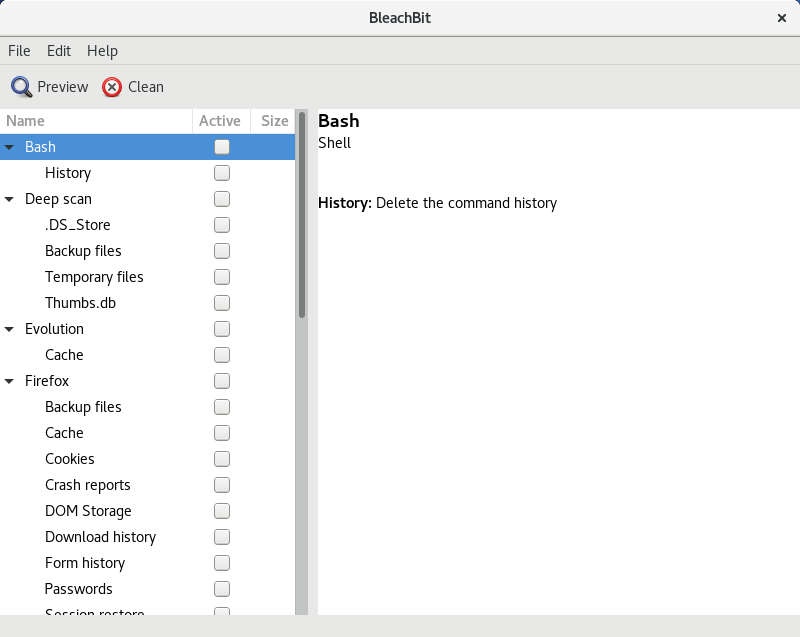This screenshot has height=637, width=800.
Task: Click the Active column header
Action: (221, 121)
